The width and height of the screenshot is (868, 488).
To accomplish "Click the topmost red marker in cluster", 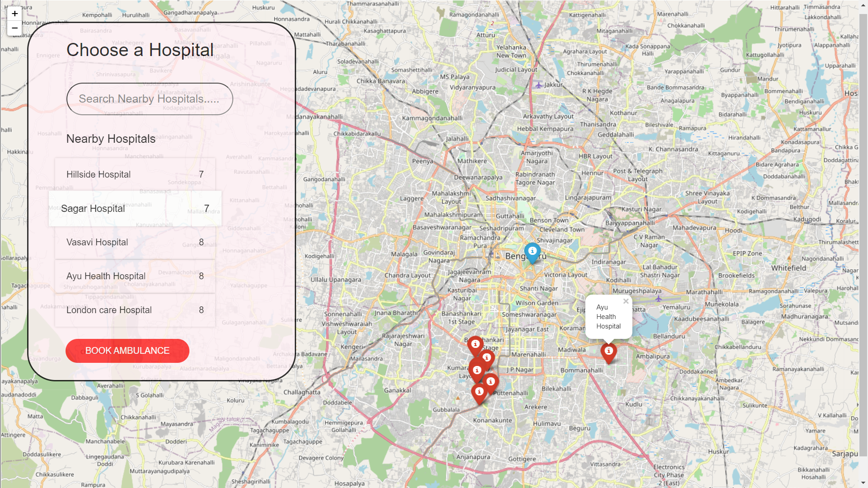I will (475, 345).
